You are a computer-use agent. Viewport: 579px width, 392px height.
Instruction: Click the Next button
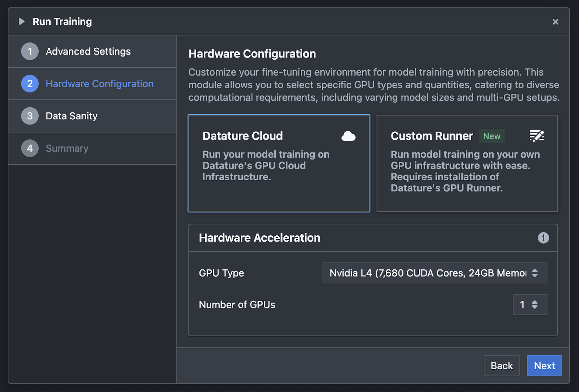[x=544, y=366]
